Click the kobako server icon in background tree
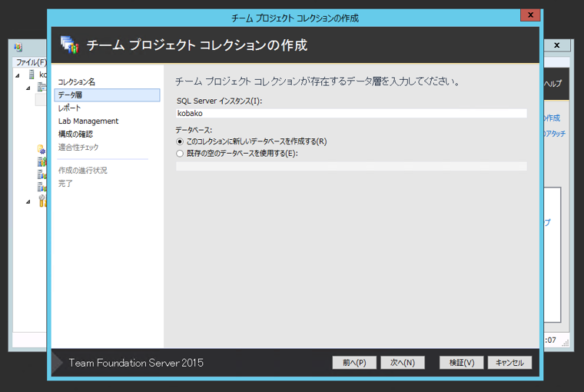Viewport: 584px width, 392px height. [32, 75]
